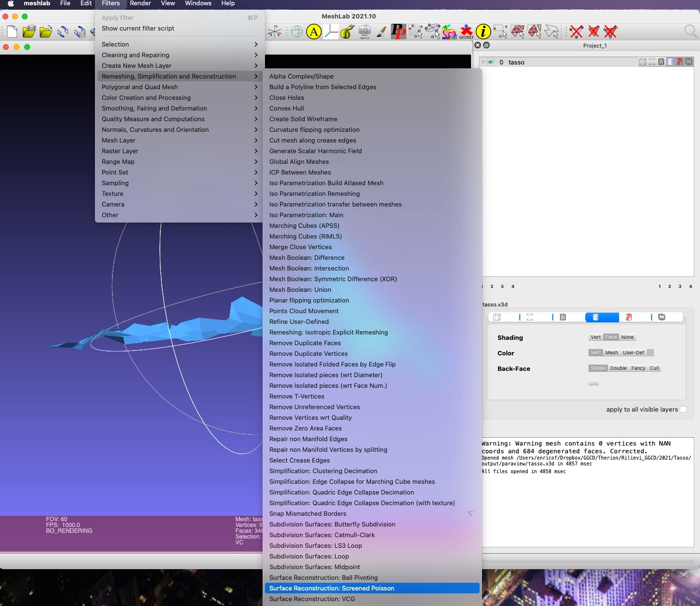This screenshot has height=606, width=700.
Task: Switch to wireframe rendering tab
Action: (562, 317)
